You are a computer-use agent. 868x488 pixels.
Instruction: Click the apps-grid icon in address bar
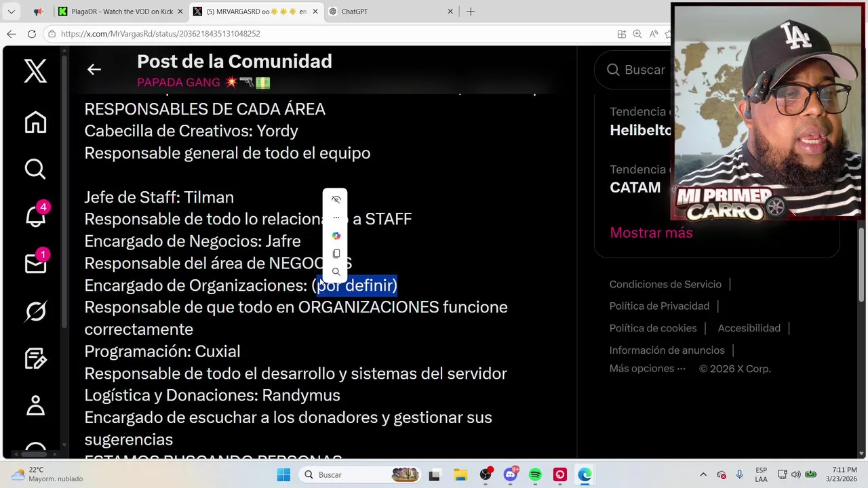622,34
